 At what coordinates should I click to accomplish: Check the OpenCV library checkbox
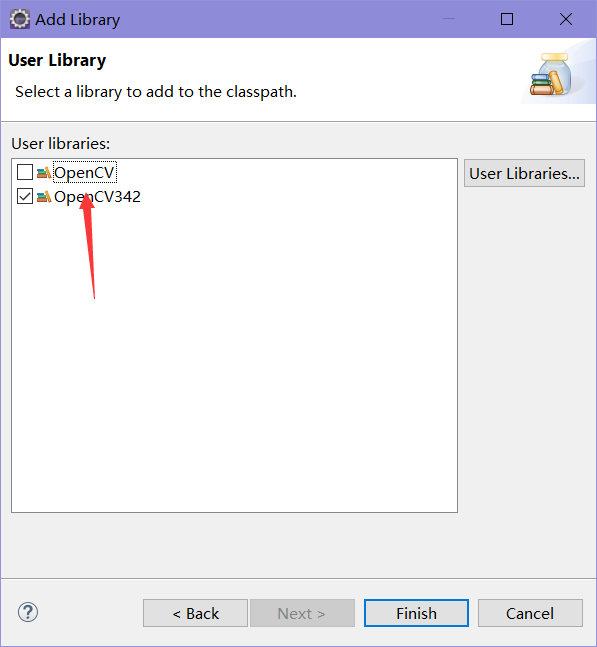[25, 172]
